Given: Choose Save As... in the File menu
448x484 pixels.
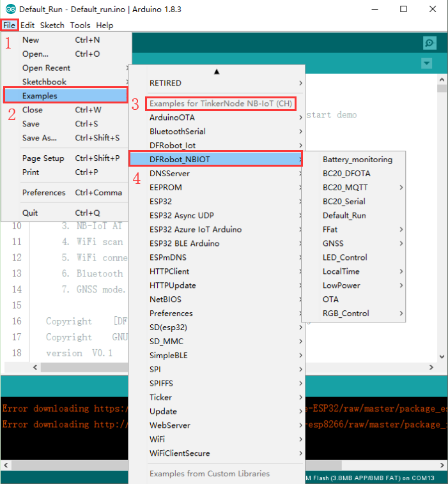Looking at the screenshot, I should click(65, 138).
